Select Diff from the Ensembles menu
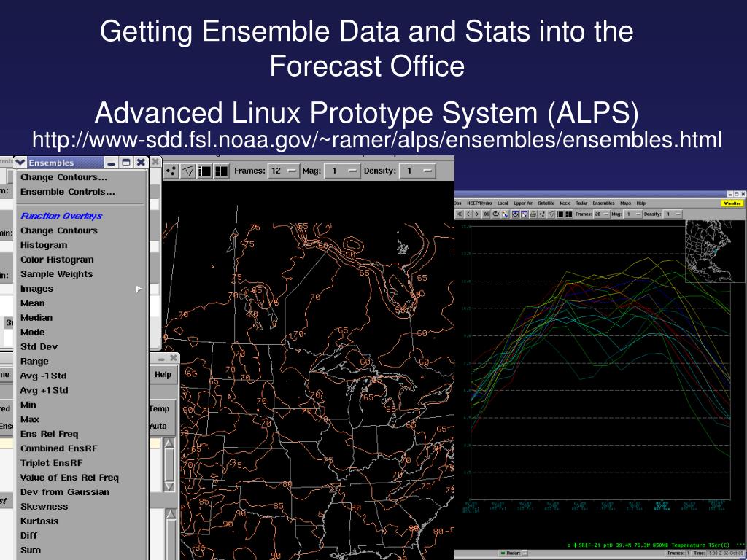The height and width of the screenshot is (560, 747). tap(28, 536)
